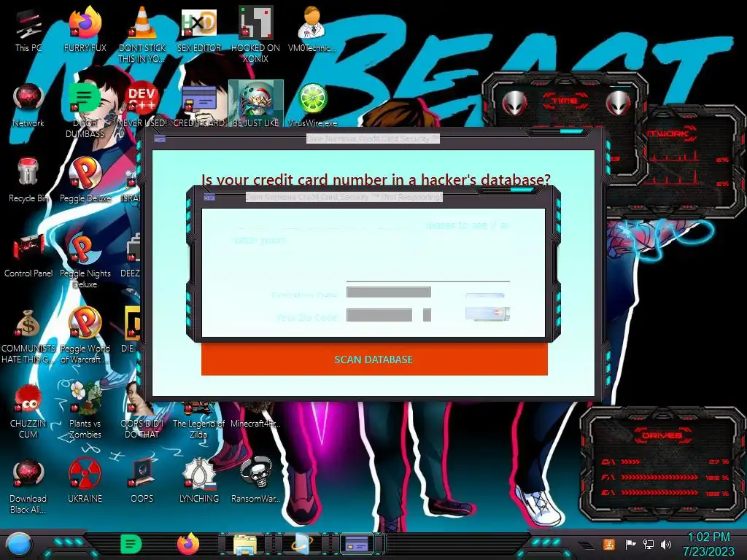Open the HOOKED ON XONIX shortcut
The height and width of the screenshot is (560, 747).
pos(255,34)
